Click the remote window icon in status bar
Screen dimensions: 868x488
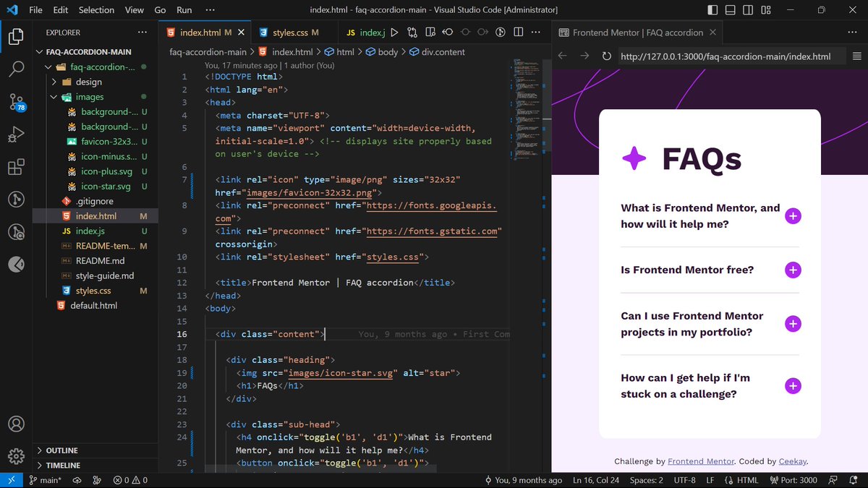coord(12,480)
